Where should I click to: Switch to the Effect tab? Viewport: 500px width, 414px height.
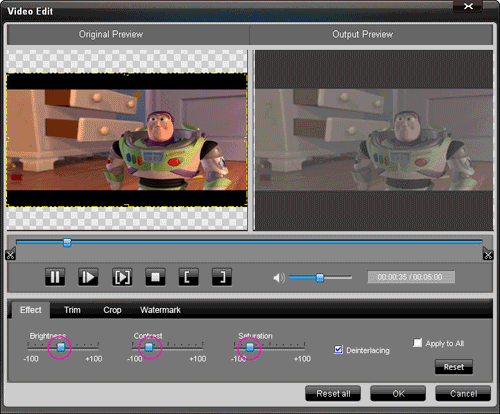coord(31,310)
